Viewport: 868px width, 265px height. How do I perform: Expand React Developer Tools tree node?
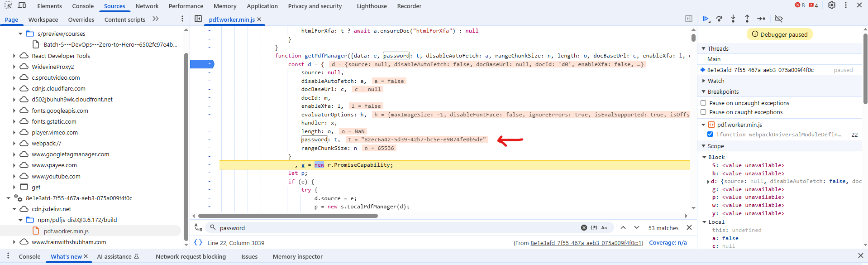(14, 56)
